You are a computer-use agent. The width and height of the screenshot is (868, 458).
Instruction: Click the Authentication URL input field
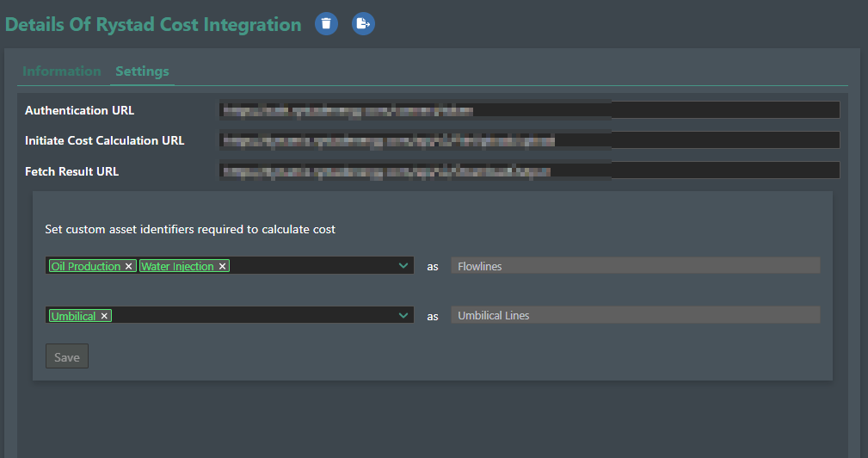[530, 109]
